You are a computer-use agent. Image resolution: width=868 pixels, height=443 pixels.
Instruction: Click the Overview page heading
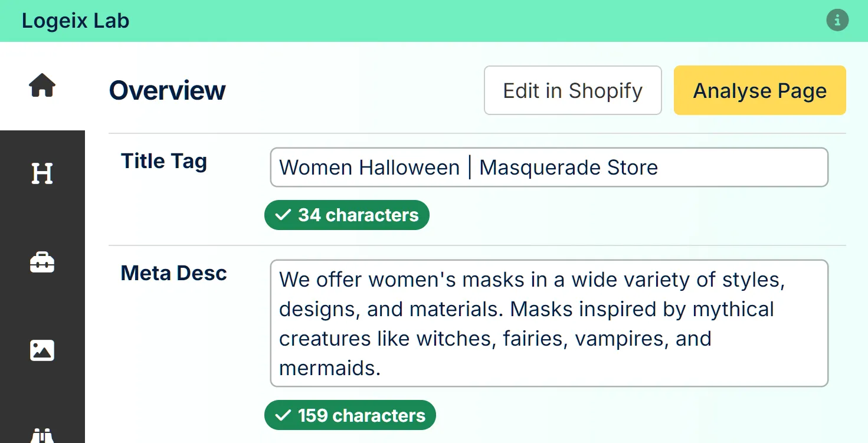point(167,90)
